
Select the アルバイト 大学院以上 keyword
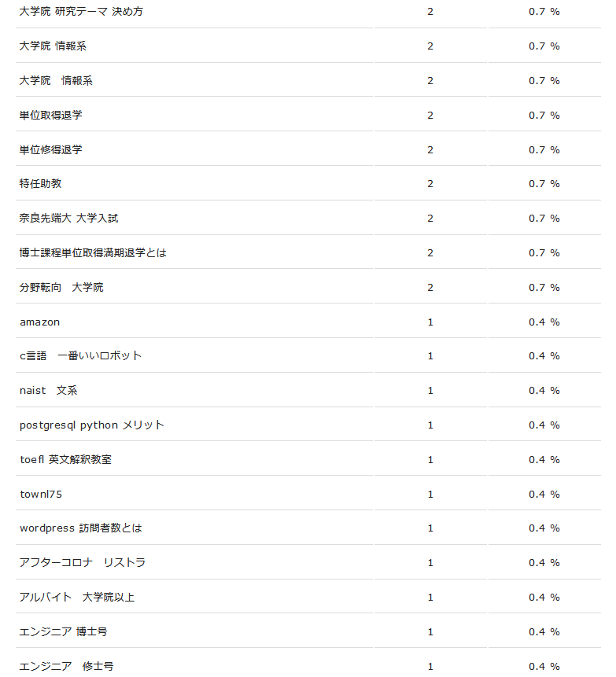click(x=76, y=598)
